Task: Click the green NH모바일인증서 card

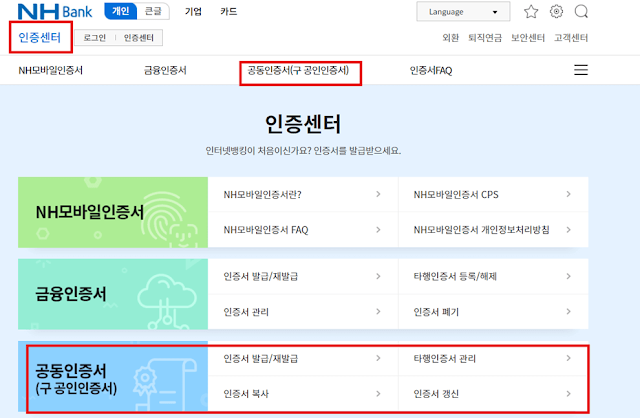Action: (x=113, y=212)
